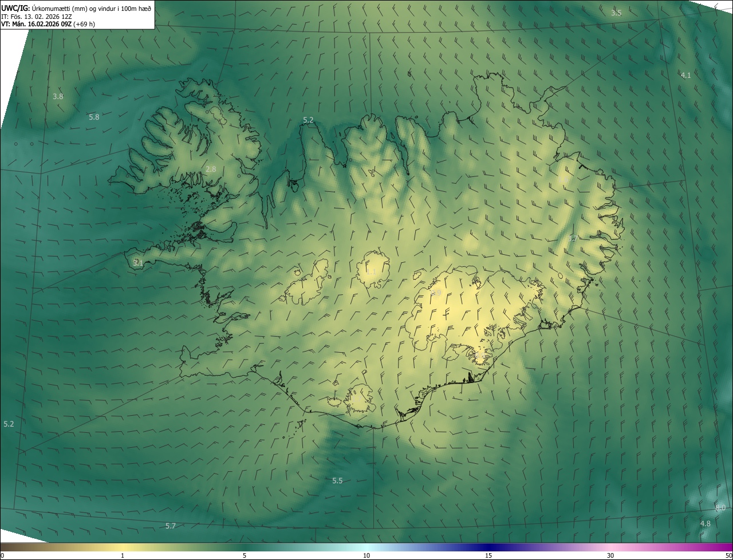Click the 5.2 label off the north coast

(x=308, y=120)
